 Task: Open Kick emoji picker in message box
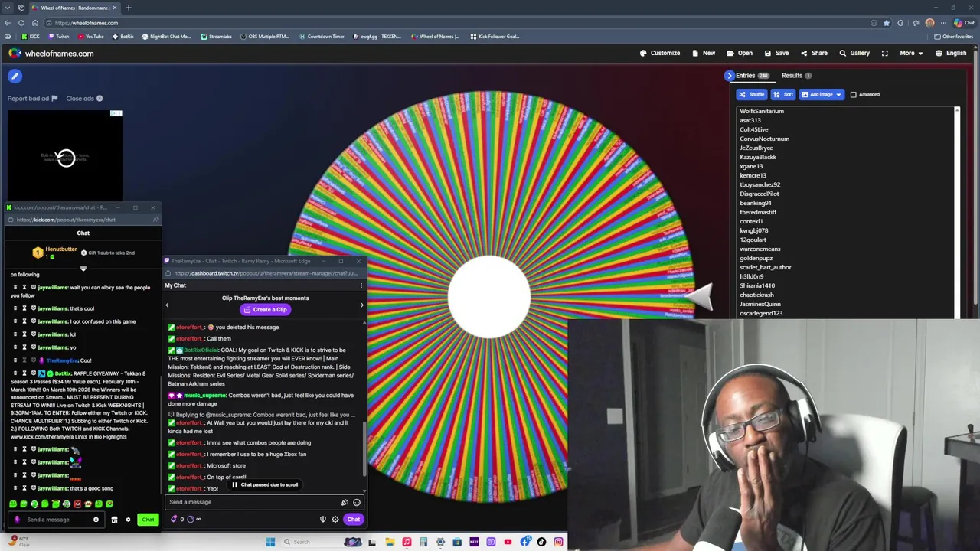[x=96, y=520]
